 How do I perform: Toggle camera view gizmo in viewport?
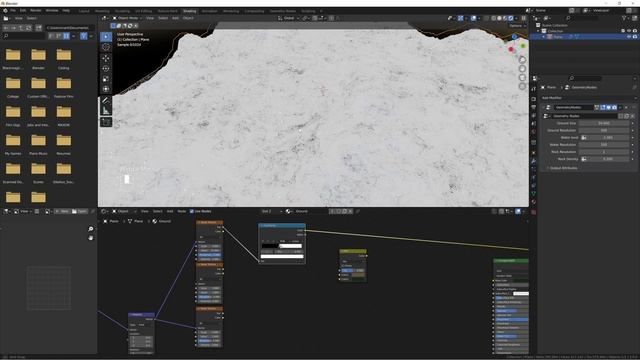[522, 78]
